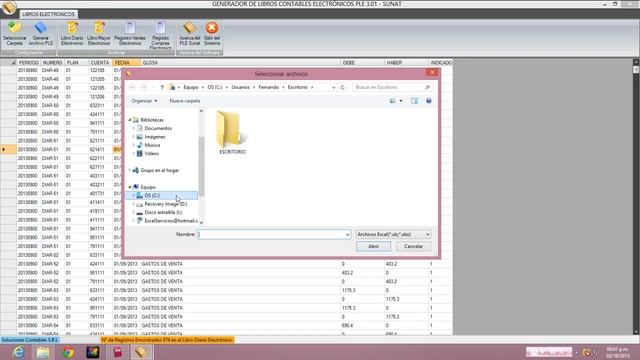Close the Seleccionar archivos dialog
The height and width of the screenshot is (360, 640).
click(x=432, y=73)
